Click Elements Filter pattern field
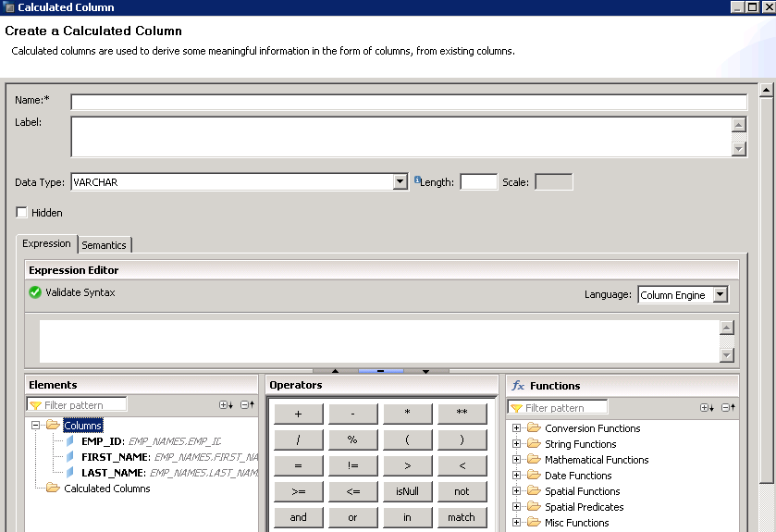This screenshot has height=532, width=776. 77,405
